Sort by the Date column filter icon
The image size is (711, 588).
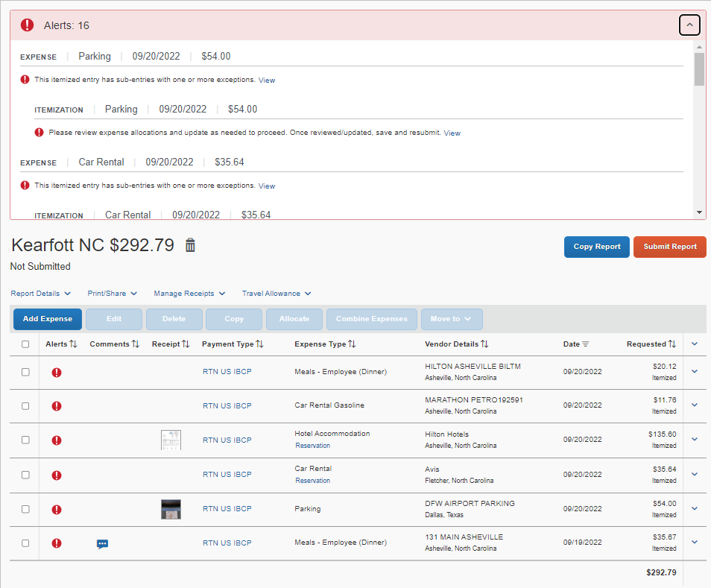586,344
